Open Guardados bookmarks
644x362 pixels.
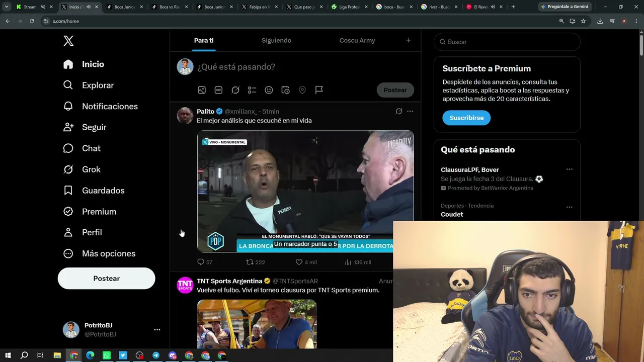[94, 191]
